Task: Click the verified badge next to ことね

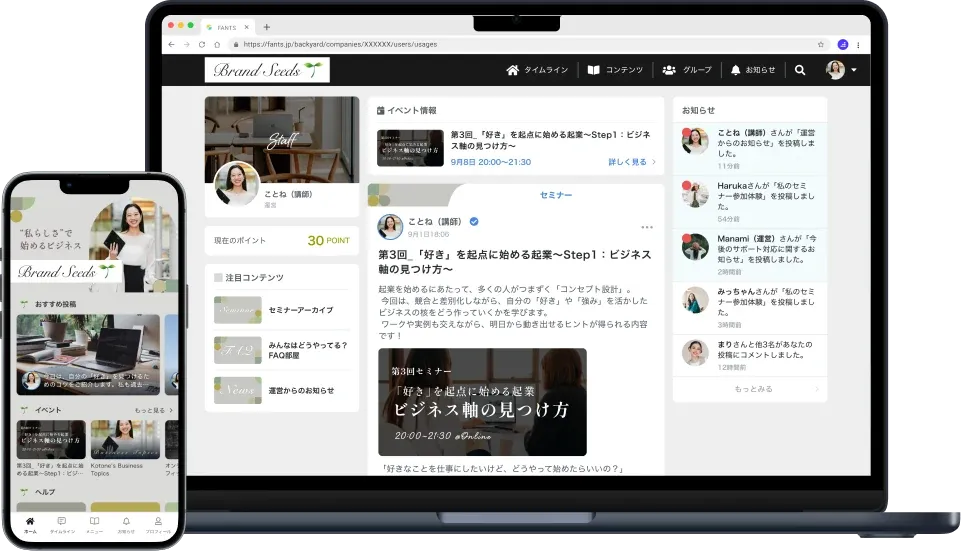Action: click(x=474, y=222)
